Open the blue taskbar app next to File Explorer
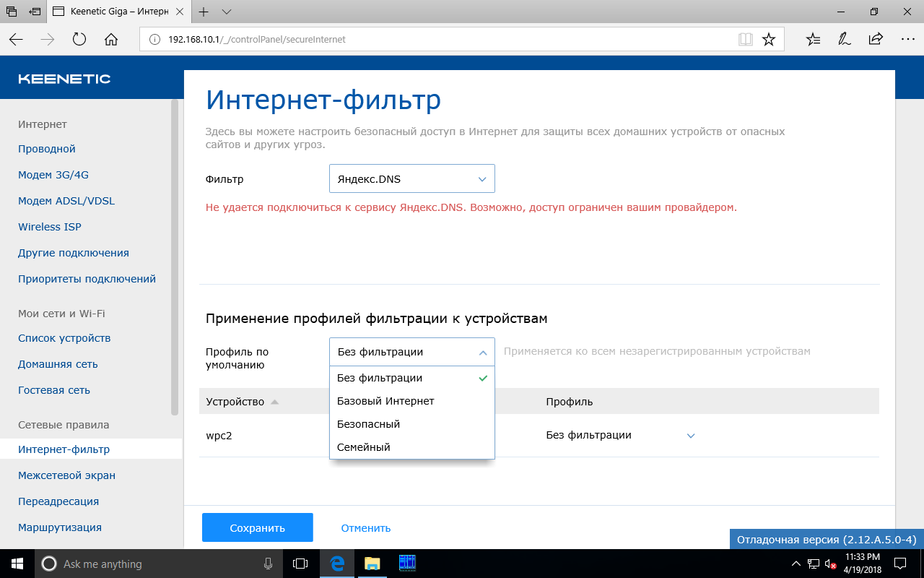The width and height of the screenshot is (924, 578). tap(407, 564)
